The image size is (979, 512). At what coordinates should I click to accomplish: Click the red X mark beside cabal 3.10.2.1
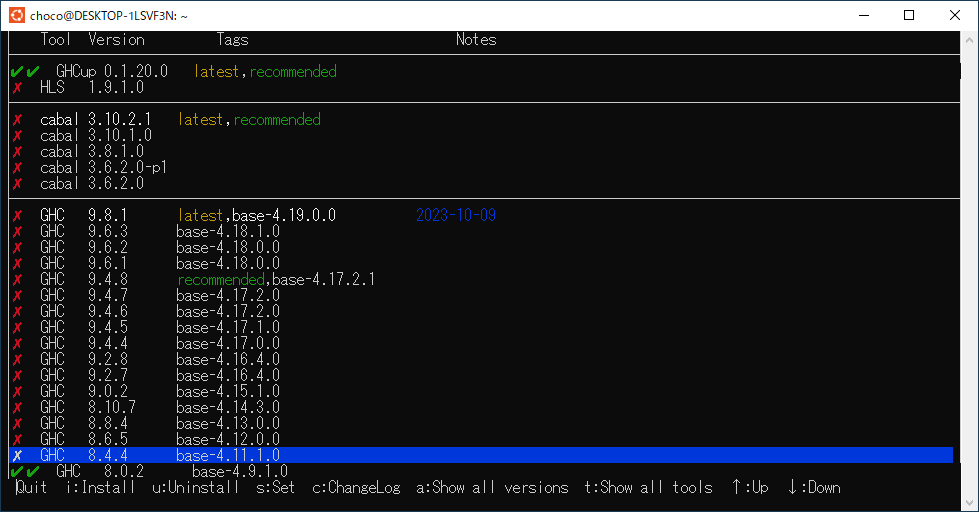pos(17,119)
